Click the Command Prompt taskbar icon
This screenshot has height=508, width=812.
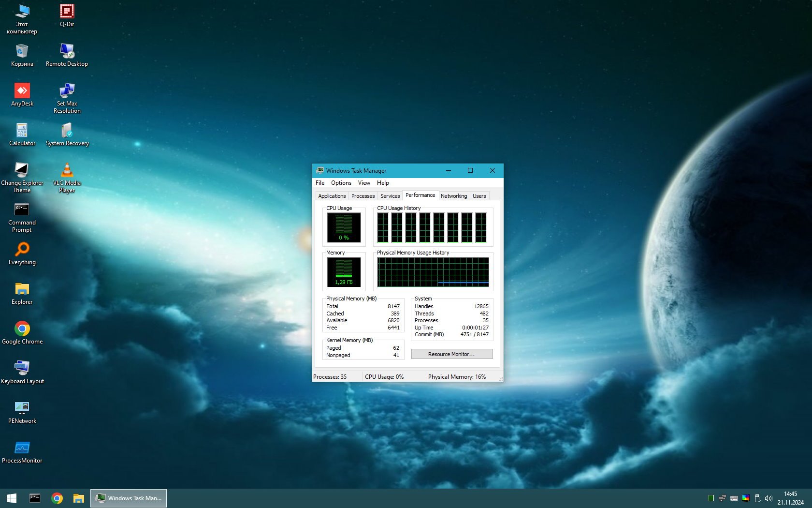35,498
